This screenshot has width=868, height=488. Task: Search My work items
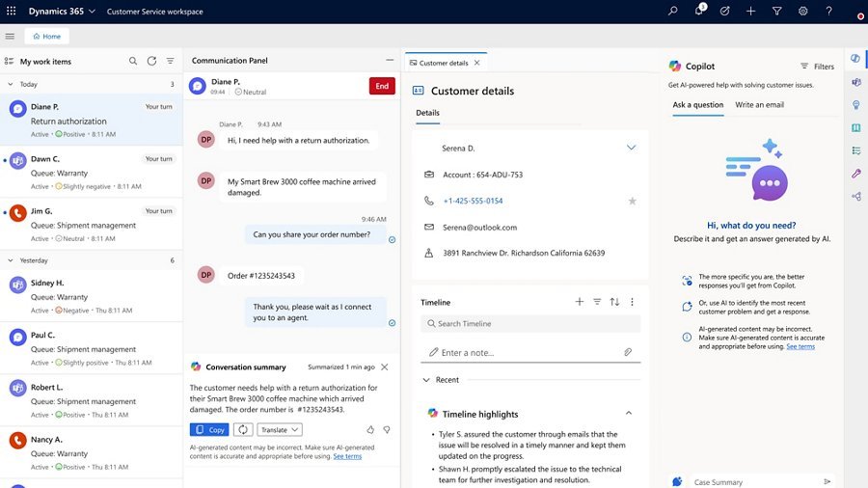tap(133, 61)
